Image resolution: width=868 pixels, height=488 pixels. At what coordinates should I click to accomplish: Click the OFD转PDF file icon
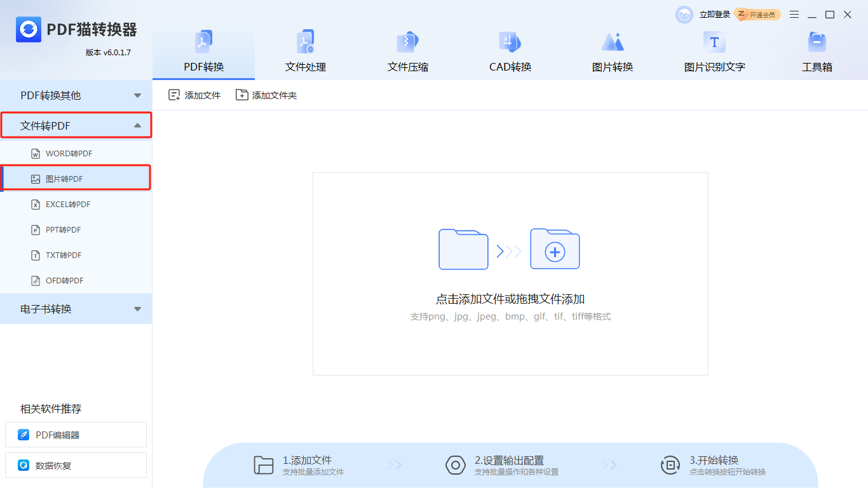tap(36, 281)
